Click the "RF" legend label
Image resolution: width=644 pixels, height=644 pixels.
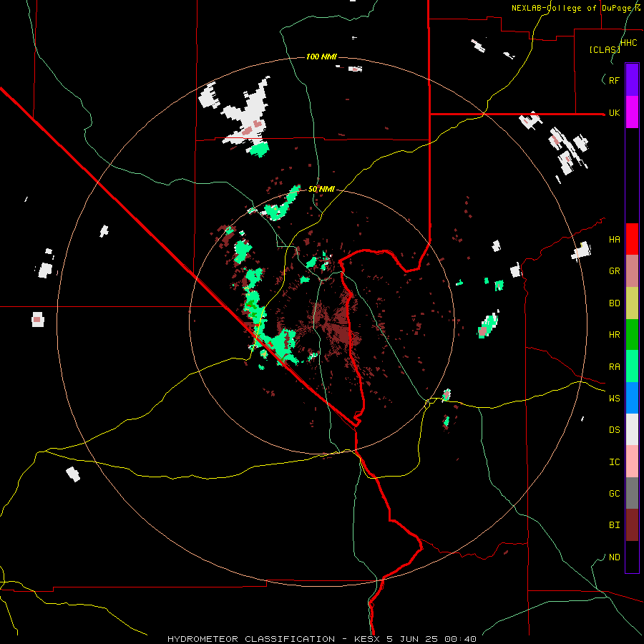point(614,80)
